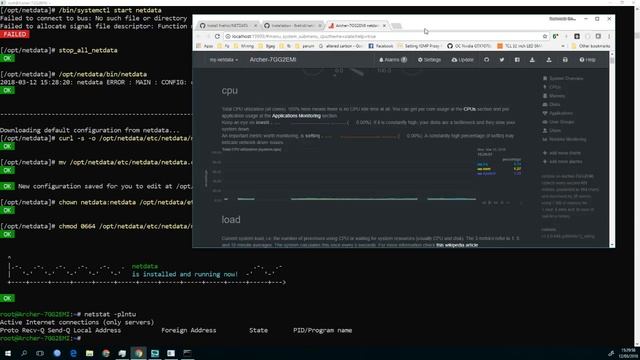Open the 'CPUs' link in cpu description
Viewport: 640px width, 360px height.
(x=469, y=109)
